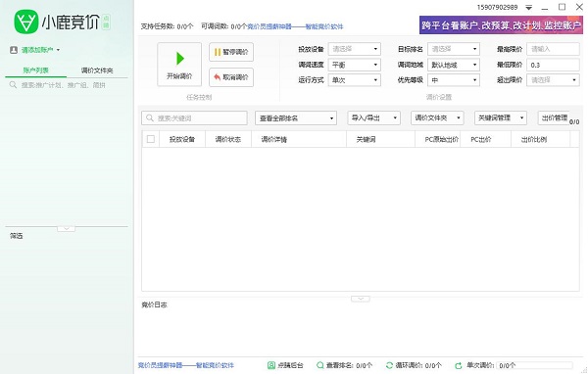588x374 pixels.
Task: Switch to the 调价文件夹 tab in sidebar
Action: pyautogui.click(x=97, y=70)
